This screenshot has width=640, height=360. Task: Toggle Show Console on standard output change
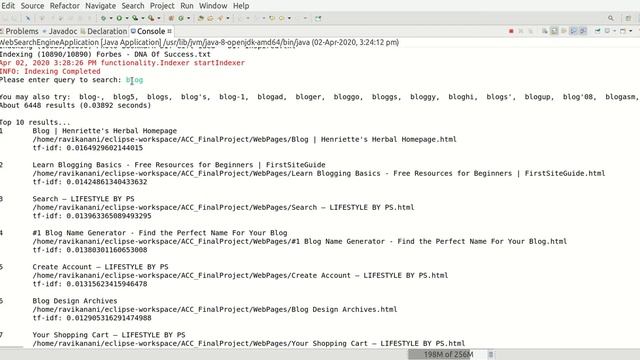(x=573, y=31)
